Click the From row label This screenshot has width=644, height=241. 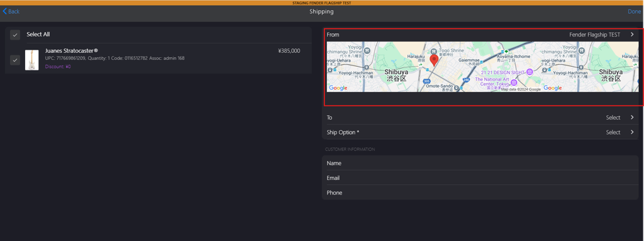coord(333,35)
